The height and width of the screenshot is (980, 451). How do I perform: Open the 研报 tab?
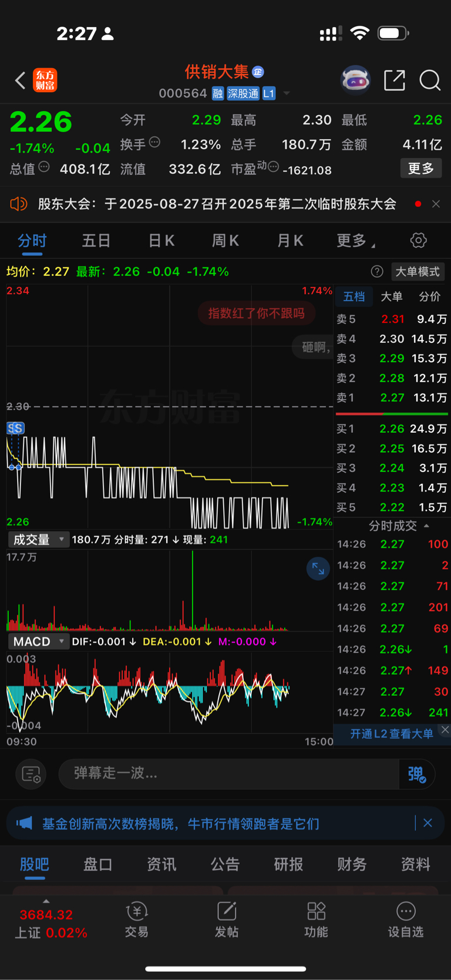tap(289, 864)
